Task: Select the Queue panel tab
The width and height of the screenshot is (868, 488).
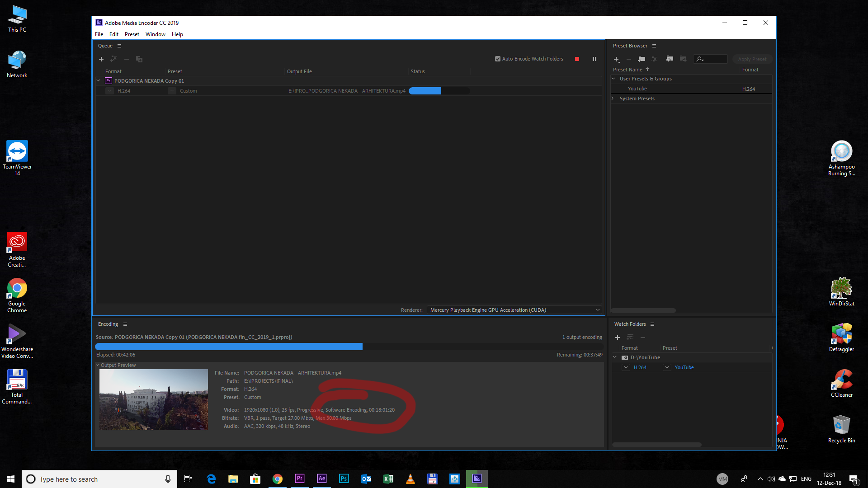Action: (105, 46)
